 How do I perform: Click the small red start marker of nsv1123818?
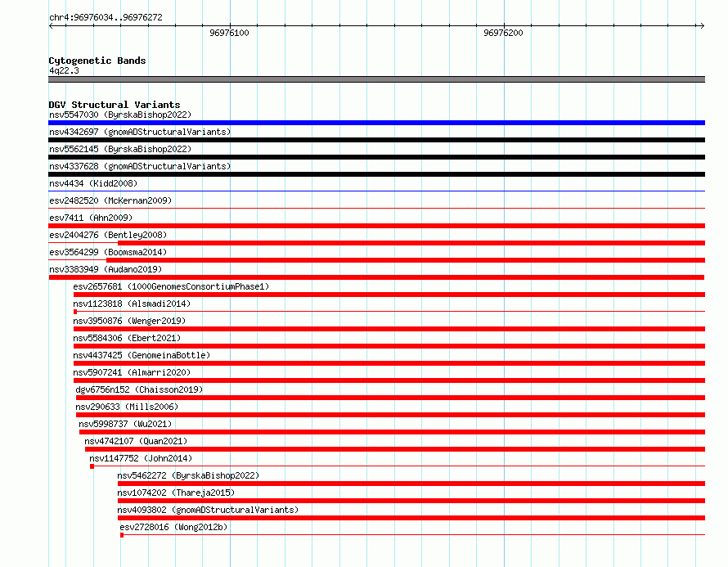(x=75, y=312)
